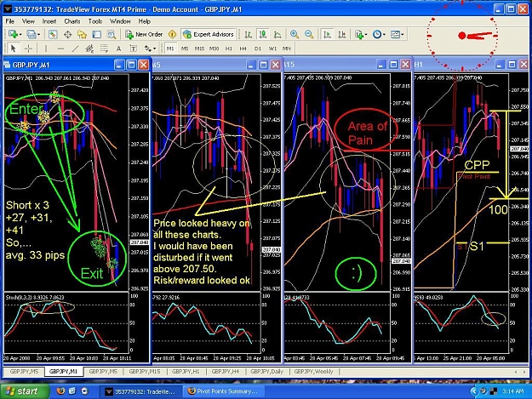Toggle the Expert Advisors button

point(209,34)
